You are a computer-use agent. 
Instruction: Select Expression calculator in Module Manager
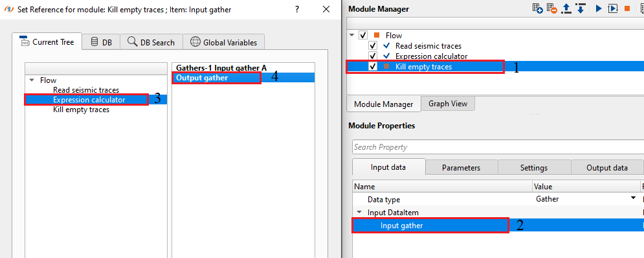(431, 56)
